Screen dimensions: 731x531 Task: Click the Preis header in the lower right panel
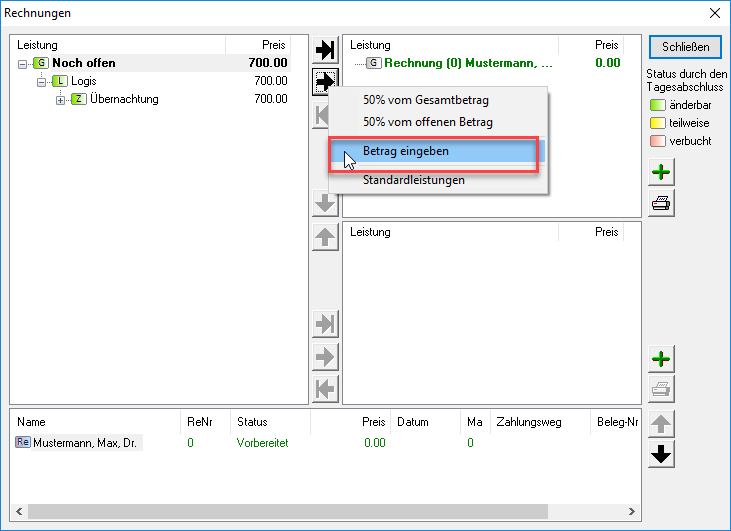point(591,232)
